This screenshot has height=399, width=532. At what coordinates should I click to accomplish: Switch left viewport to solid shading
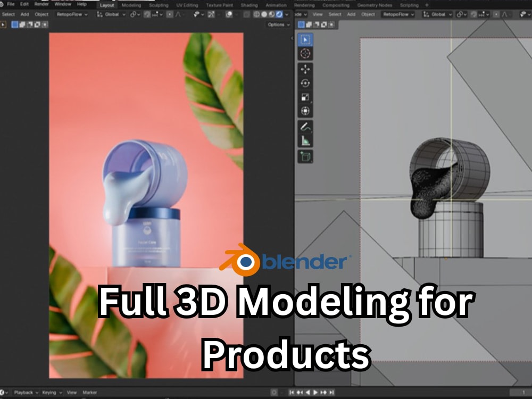click(264, 14)
